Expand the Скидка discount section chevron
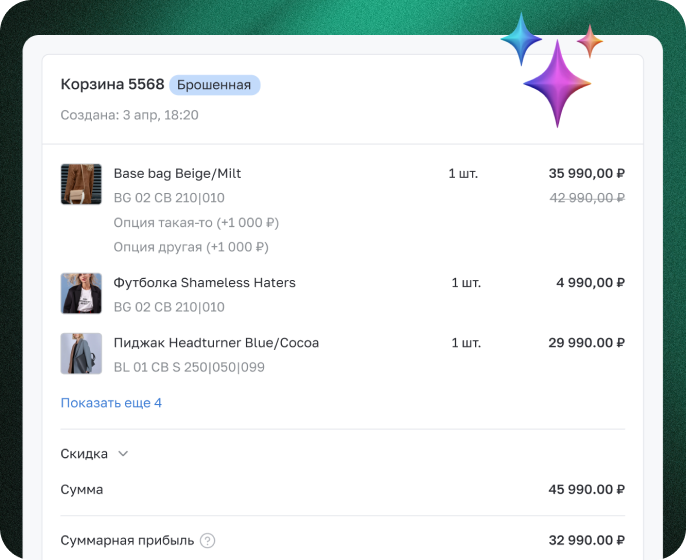This screenshot has height=560, width=686. (123, 454)
